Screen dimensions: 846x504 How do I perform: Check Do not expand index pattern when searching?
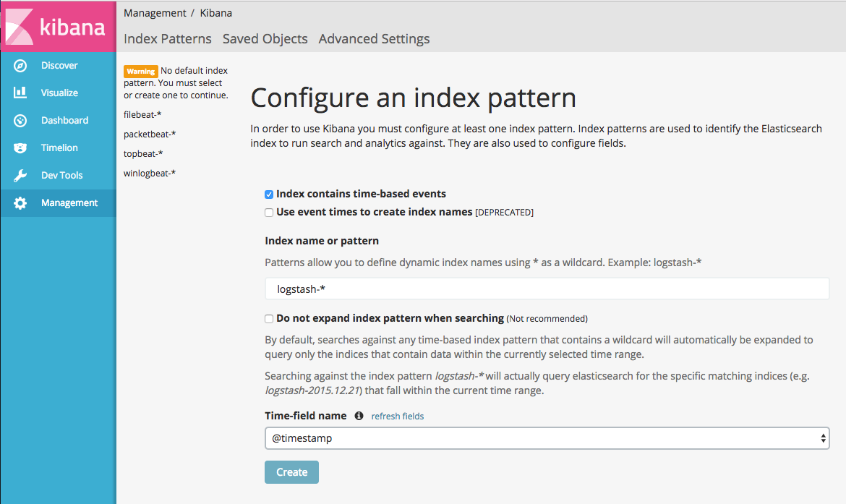(269, 319)
